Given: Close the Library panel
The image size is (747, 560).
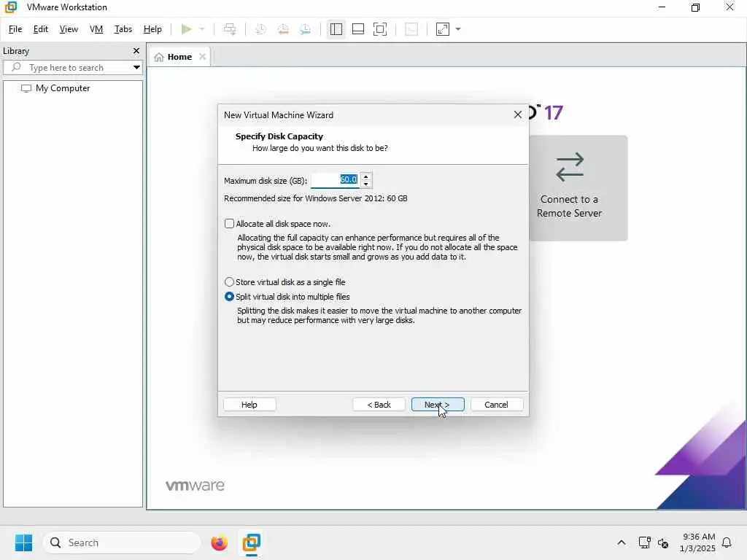Looking at the screenshot, I should (136, 50).
